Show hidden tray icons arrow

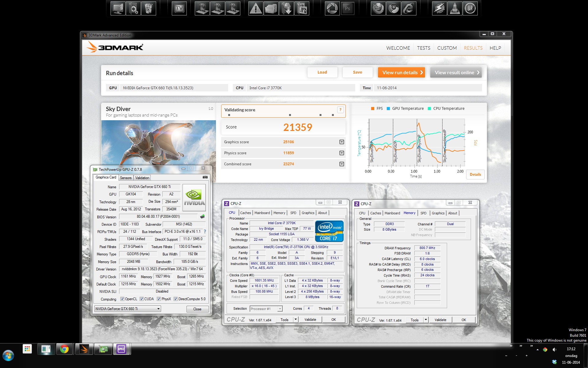[537, 350]
